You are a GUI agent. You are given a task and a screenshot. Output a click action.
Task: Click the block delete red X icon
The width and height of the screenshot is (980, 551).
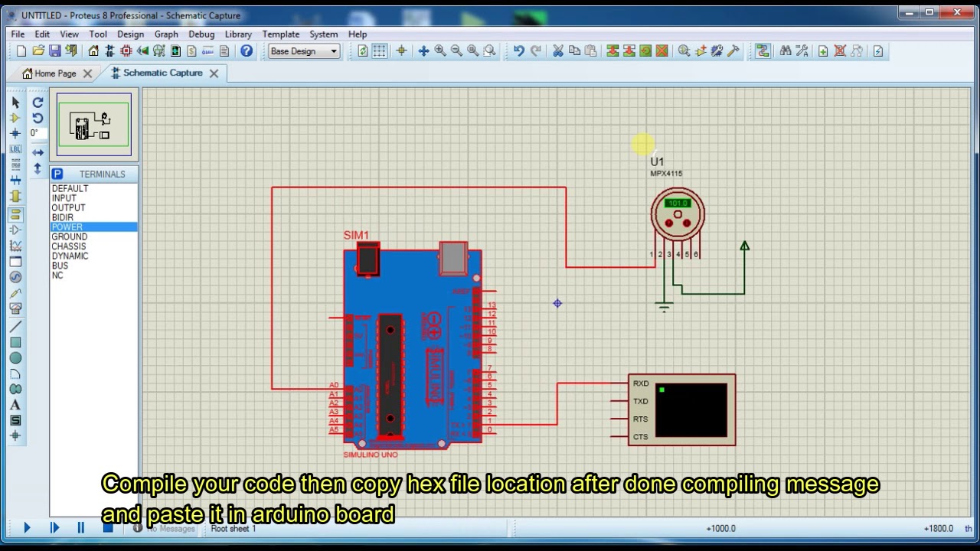pos(662,51)
